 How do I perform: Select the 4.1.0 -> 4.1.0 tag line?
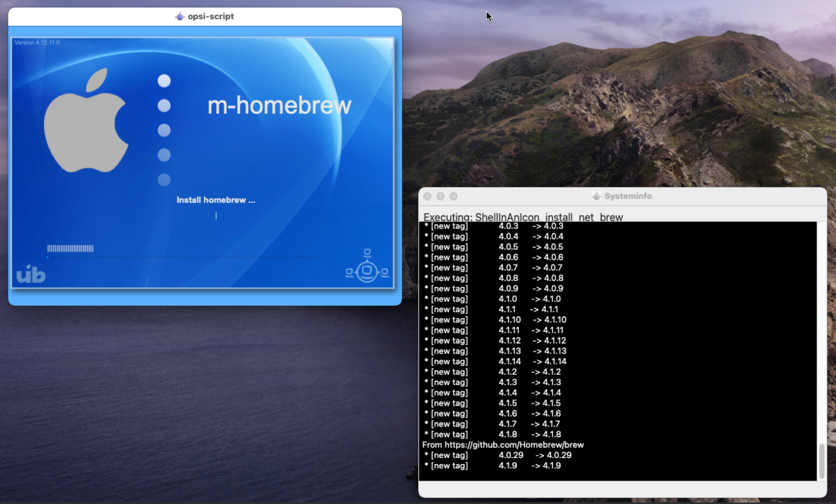click(x=493, y=299)
